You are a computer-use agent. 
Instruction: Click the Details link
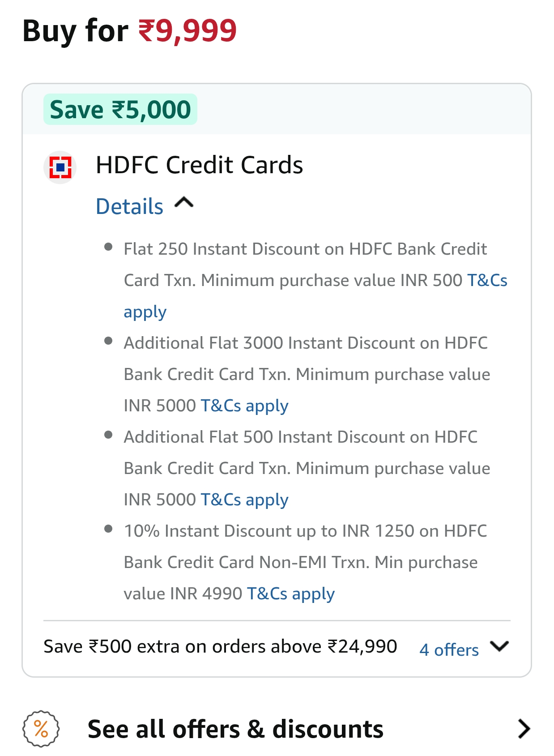(x=130, y=206)
